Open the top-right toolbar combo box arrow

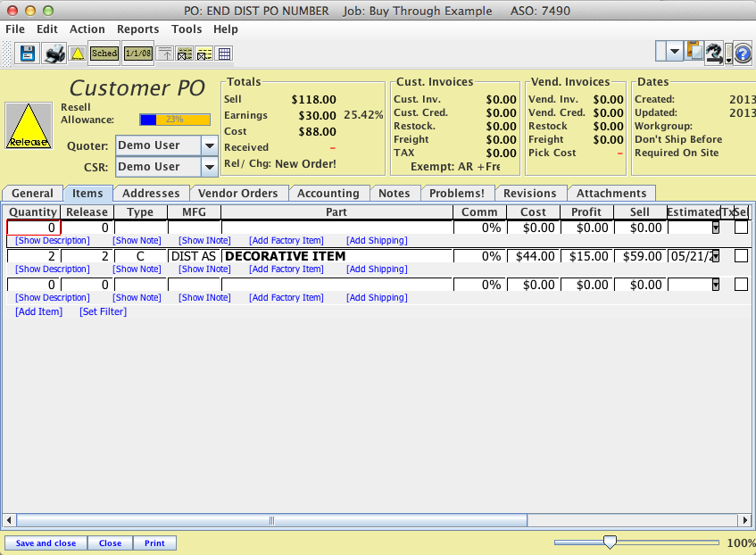tap(675, 51)
